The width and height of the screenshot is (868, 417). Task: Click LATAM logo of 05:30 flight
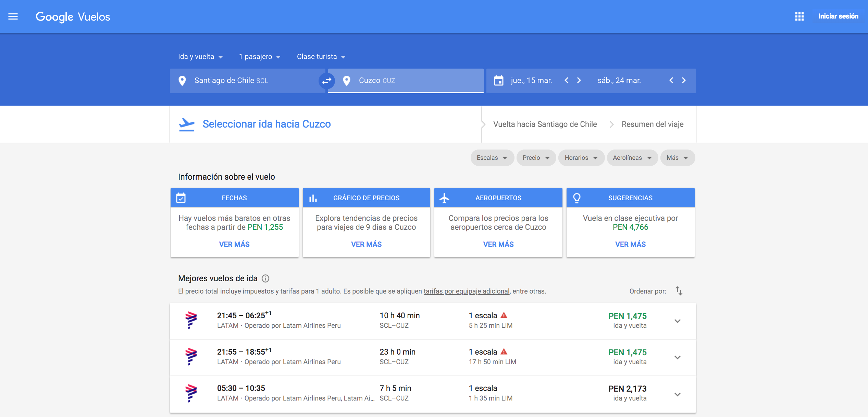click(191, 393)
